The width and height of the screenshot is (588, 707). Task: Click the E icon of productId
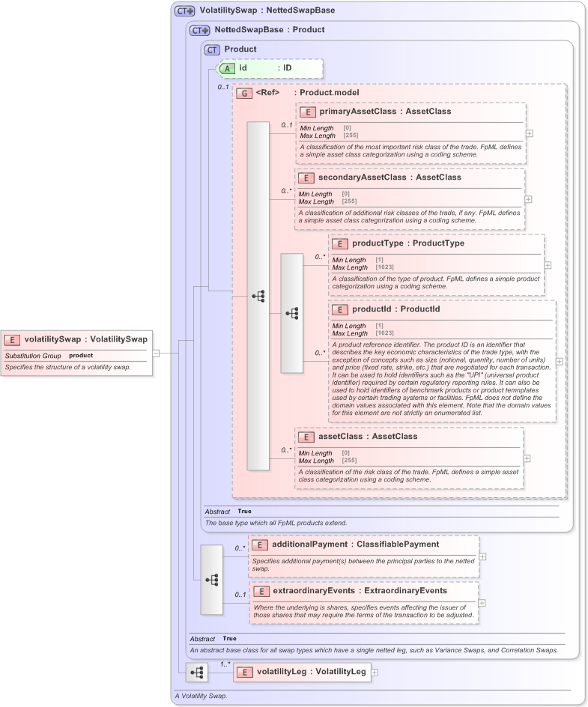tap(339, 310)
